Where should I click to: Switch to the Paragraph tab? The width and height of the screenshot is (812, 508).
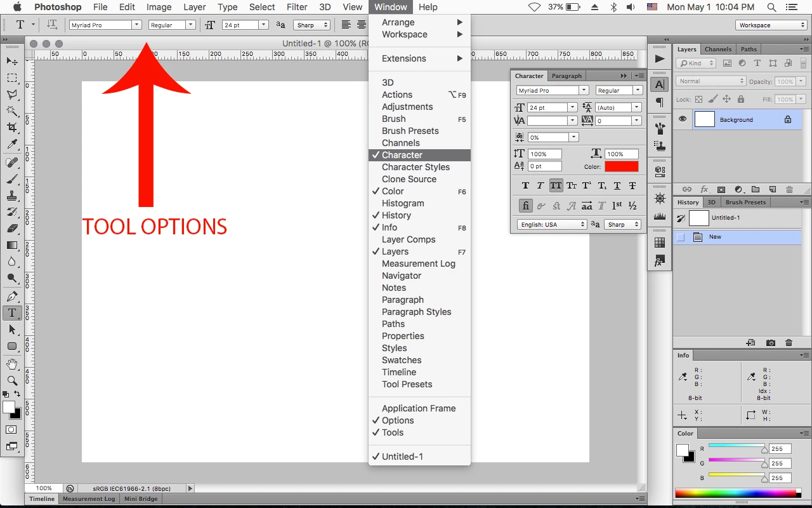[x=566, y=76]
